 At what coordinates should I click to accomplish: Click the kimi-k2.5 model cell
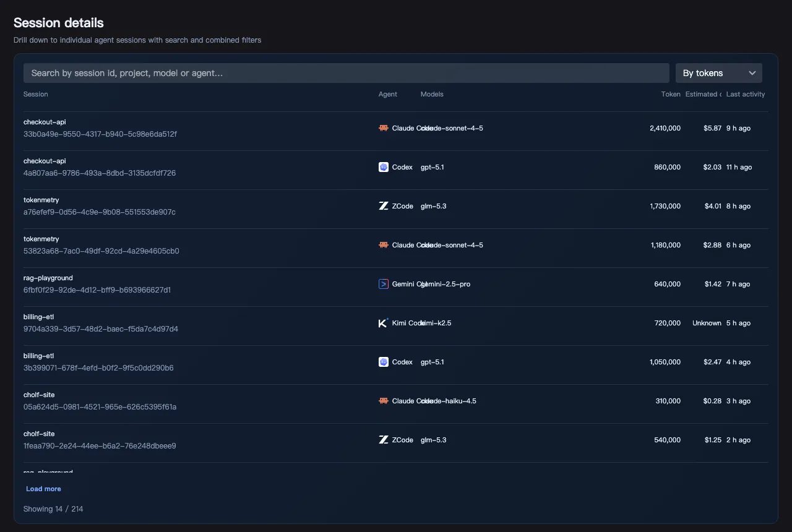tap(436, 323)
